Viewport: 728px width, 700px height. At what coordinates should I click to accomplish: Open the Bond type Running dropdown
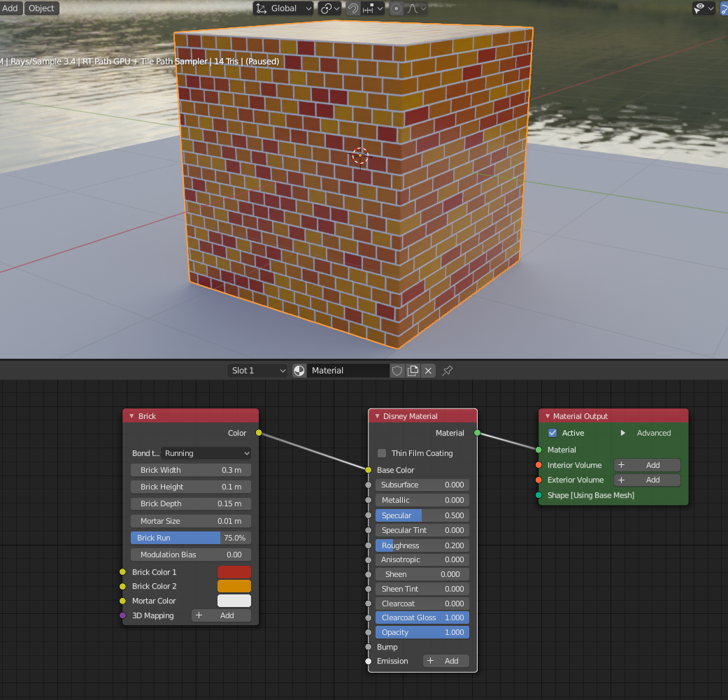coord(206,453)
